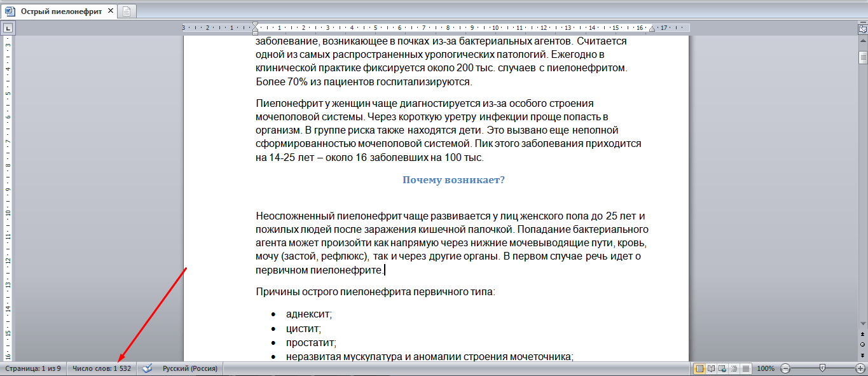The width and height of the screenshot is (868, 376).
Task: Click the heading 'Почему возникает?'
Action: [x=453, y=180]
